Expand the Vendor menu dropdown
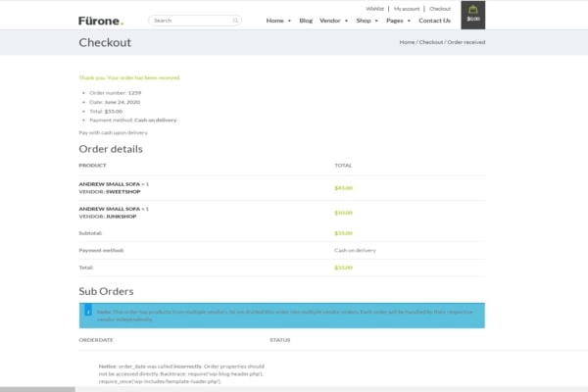Image resolution: width=588 pixels, height=392 pixels. [333, 20]
